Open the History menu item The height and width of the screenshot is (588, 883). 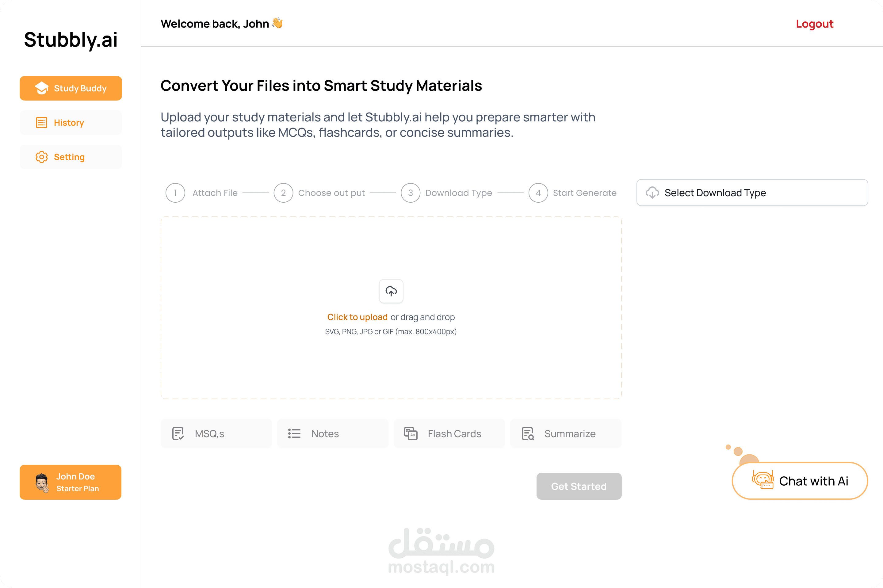71,123
